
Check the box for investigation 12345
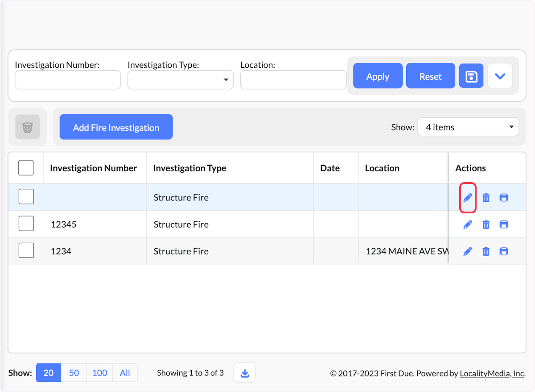point(26,224)
